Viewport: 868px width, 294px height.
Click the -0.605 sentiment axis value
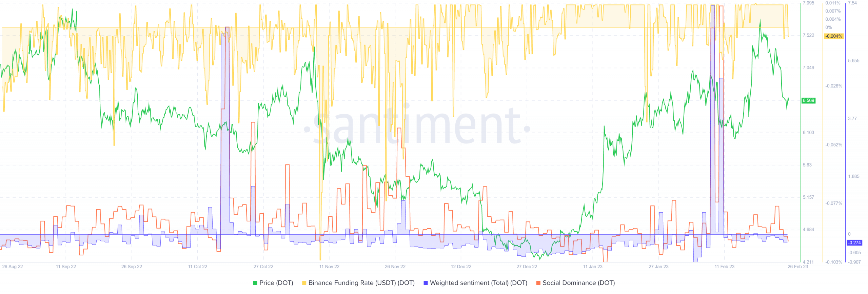tap(854, 253)
